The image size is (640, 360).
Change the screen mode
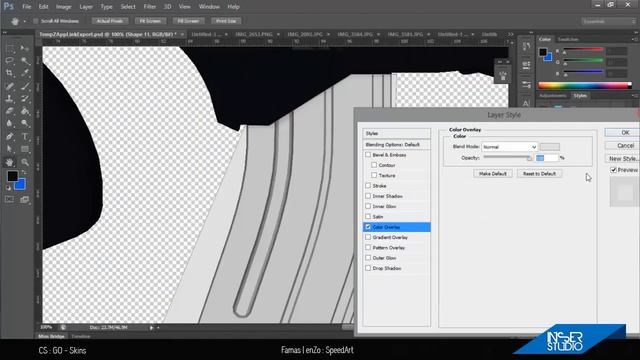tap(25, 199)
